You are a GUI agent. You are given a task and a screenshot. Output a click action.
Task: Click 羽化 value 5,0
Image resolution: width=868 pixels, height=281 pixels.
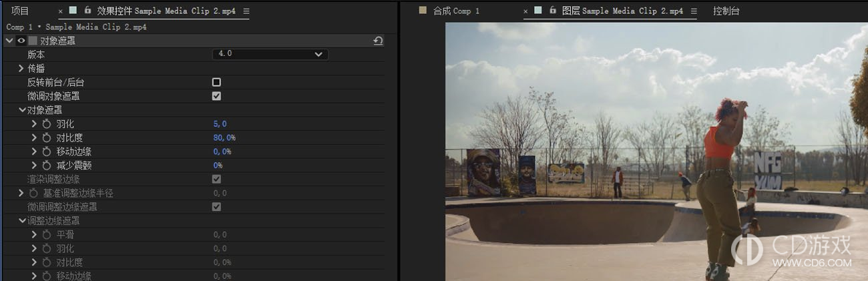coord(220,124)
